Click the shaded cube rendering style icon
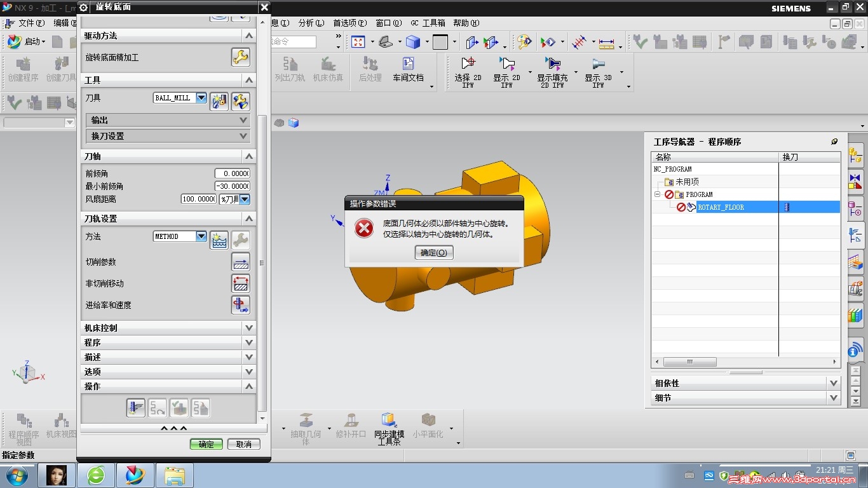Image resolution: width=868 pixels, height=488 pixels. 413,42
